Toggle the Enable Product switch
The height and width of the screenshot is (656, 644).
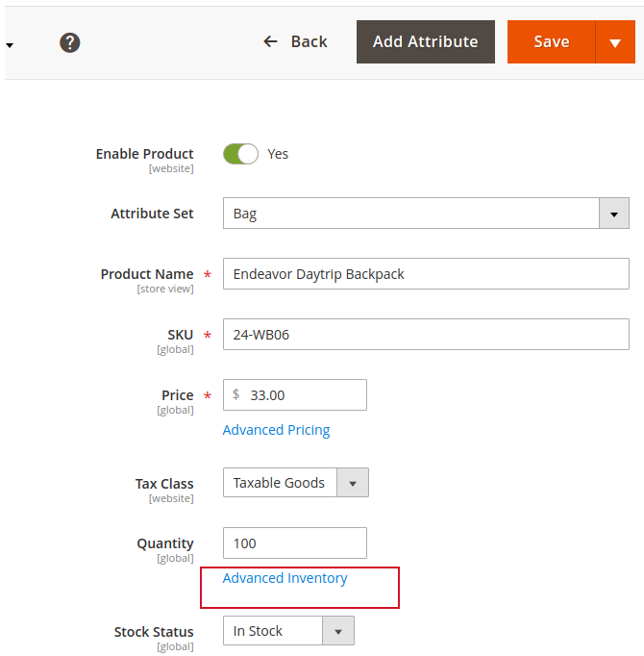point(240,154)
